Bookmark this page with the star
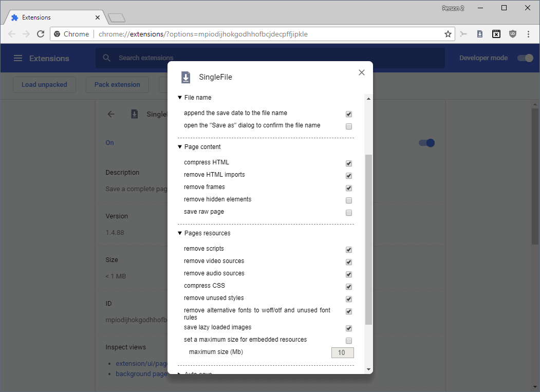The height and width of the screenshot is (392, 540). point(448,34)
